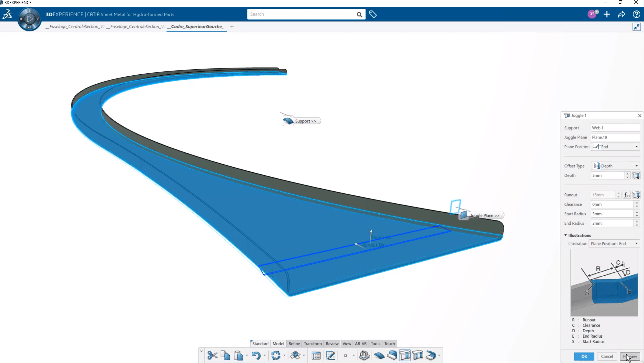644x363 pixels.
Task: Click the rotating part parameters icon
Action: 365,355
